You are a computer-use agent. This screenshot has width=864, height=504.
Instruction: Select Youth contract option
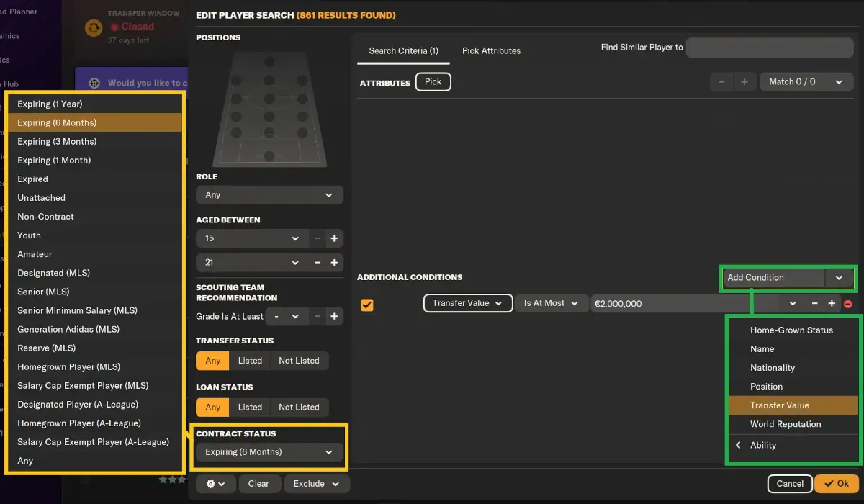coord(94,235)
